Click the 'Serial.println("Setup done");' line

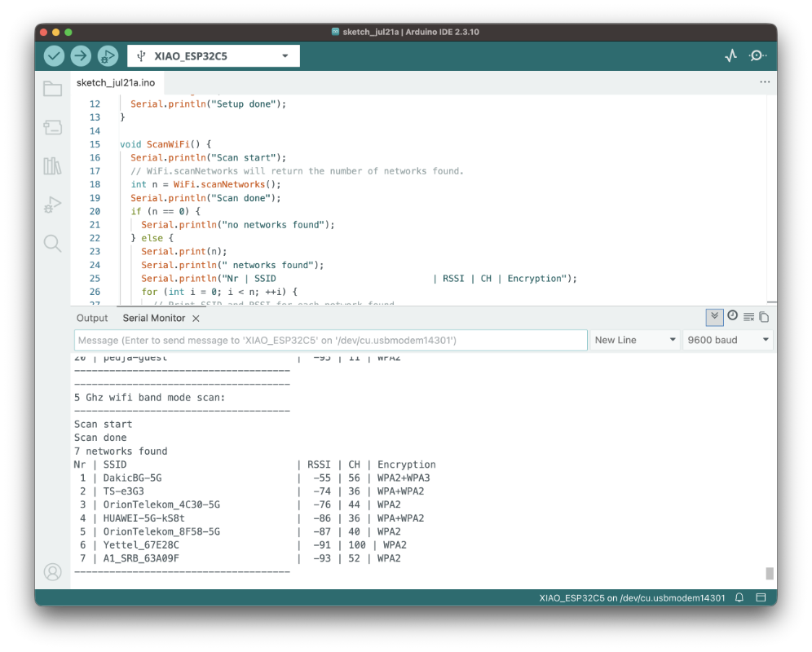(208, 104)
